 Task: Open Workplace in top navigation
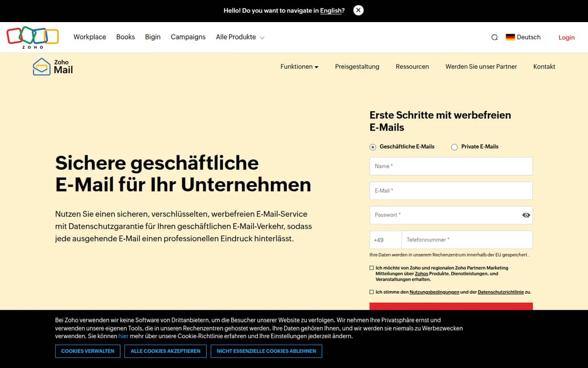pos(90,37)
